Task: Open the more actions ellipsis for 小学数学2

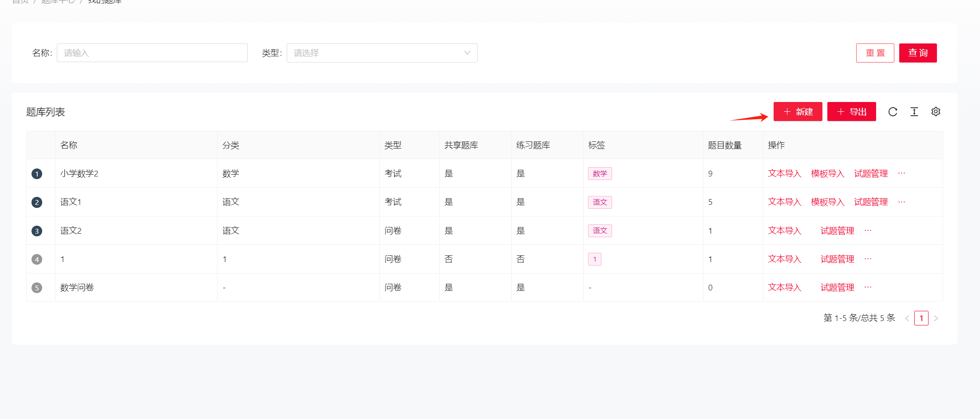Action: coord(901,173)
